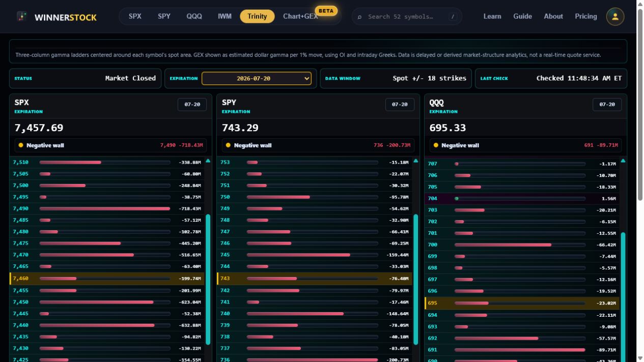Click the QQQ ladder scrollbar thumb

coord(623,296)
